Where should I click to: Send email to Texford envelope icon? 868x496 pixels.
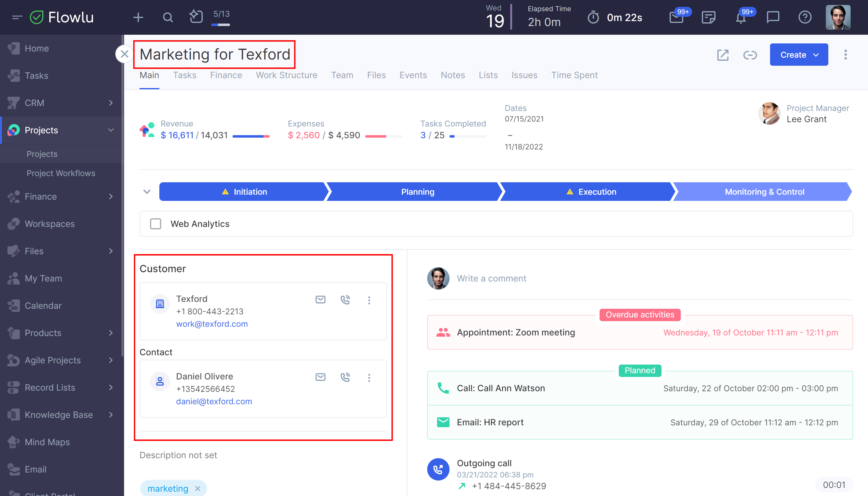pos(320,299)
